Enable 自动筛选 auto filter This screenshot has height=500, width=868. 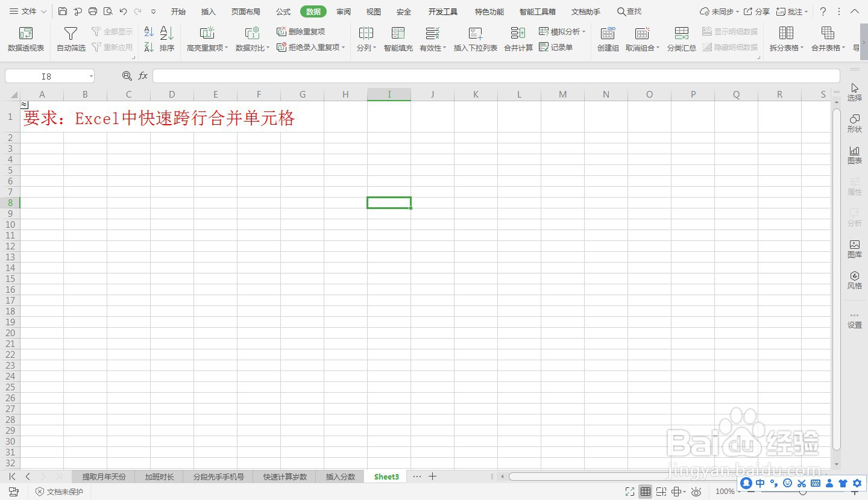[x=71, y=39]
